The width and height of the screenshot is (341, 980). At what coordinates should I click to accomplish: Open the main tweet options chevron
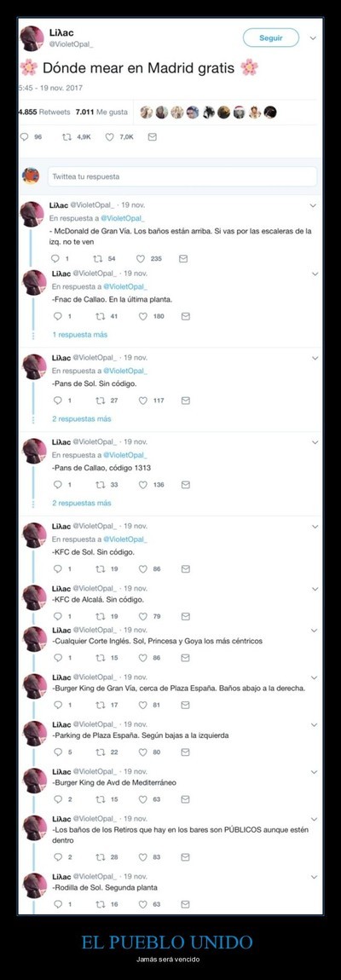314,37
